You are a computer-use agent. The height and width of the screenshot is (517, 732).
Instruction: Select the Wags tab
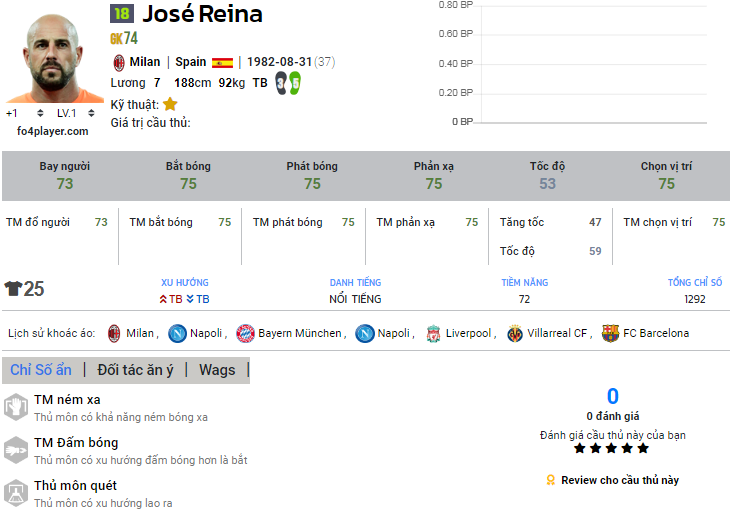(x=217, y=370)
